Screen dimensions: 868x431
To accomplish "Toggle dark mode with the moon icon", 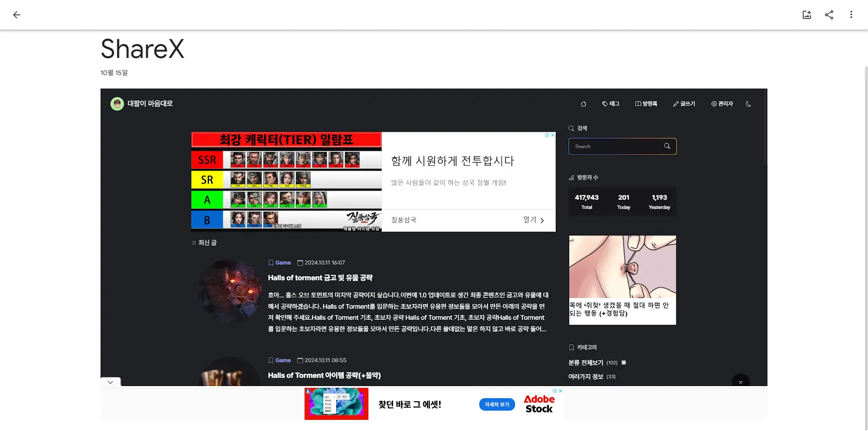I will coord(748,103).
